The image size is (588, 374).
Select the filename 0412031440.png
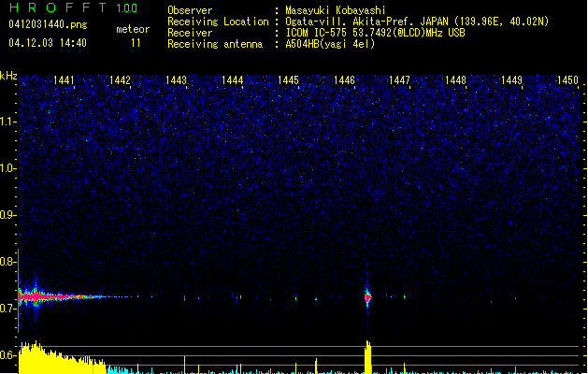pos(48,24)
